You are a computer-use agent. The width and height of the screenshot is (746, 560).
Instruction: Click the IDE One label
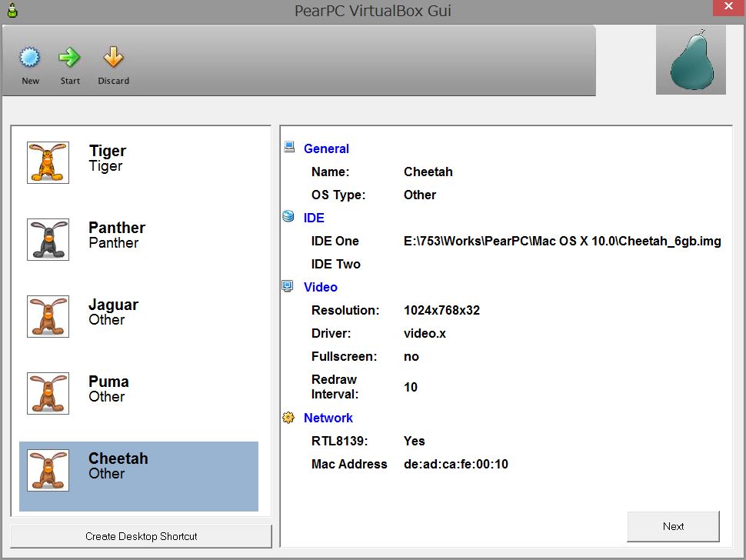(x=335, y=242)
